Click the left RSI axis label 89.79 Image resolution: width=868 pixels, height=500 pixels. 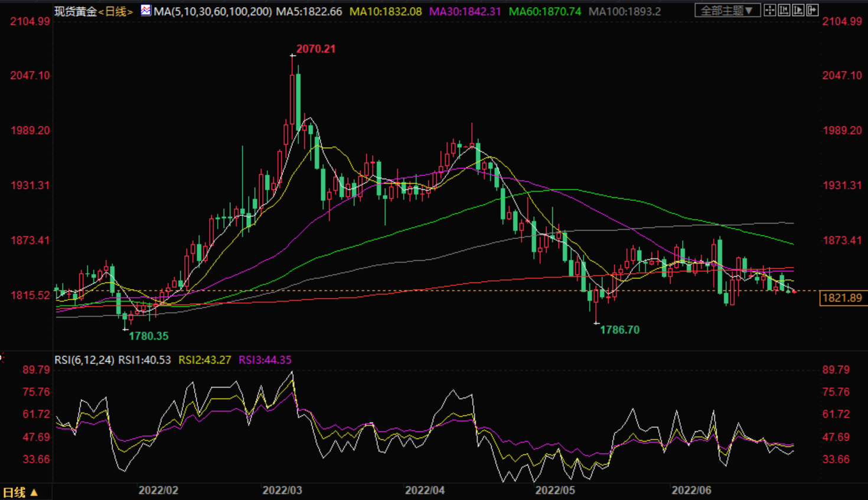click(36, 370)
